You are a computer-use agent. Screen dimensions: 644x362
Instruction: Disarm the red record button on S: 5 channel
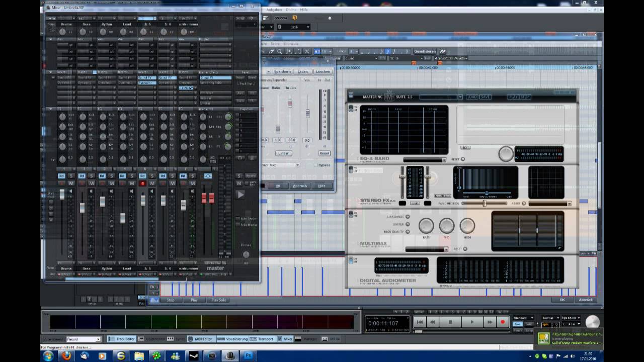pyautogui.click(x=143, y=184)
